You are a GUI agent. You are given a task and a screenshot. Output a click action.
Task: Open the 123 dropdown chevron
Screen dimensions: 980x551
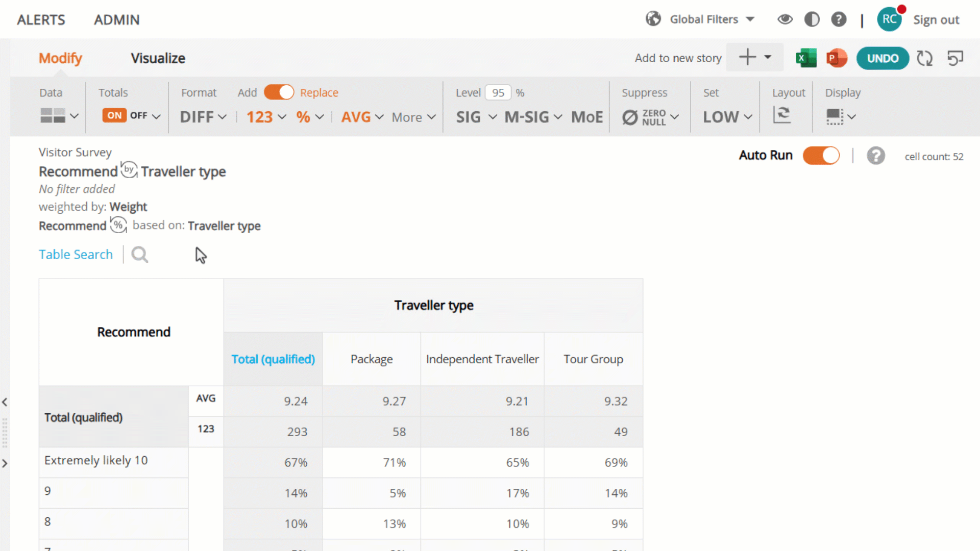[282, 117]
